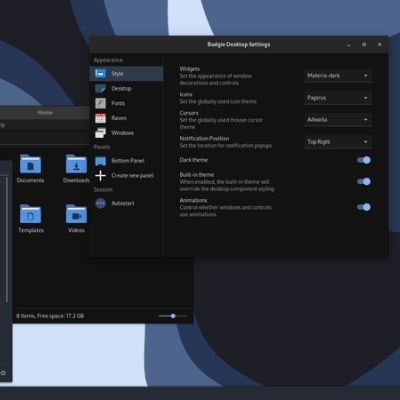This screenshot has width=400, height=400.
Task: Click the 'Widgets' setting heading
Action: point(190,69)
